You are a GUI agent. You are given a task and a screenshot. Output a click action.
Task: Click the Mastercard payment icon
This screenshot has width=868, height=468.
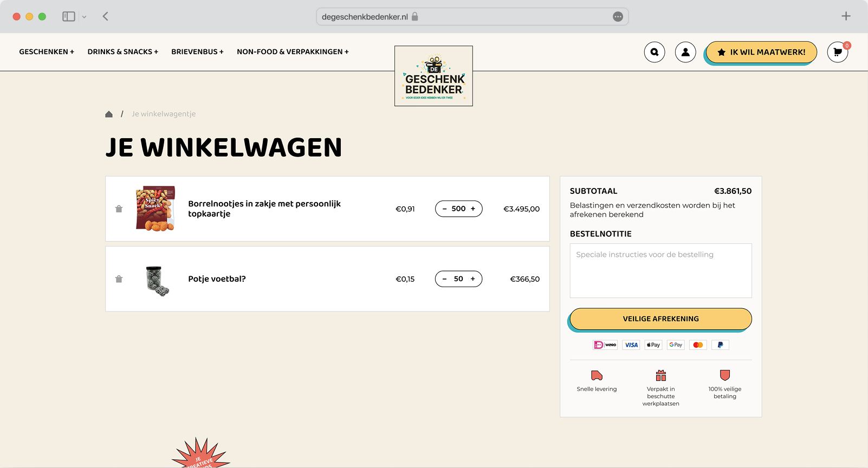click(x=698, y=345)
